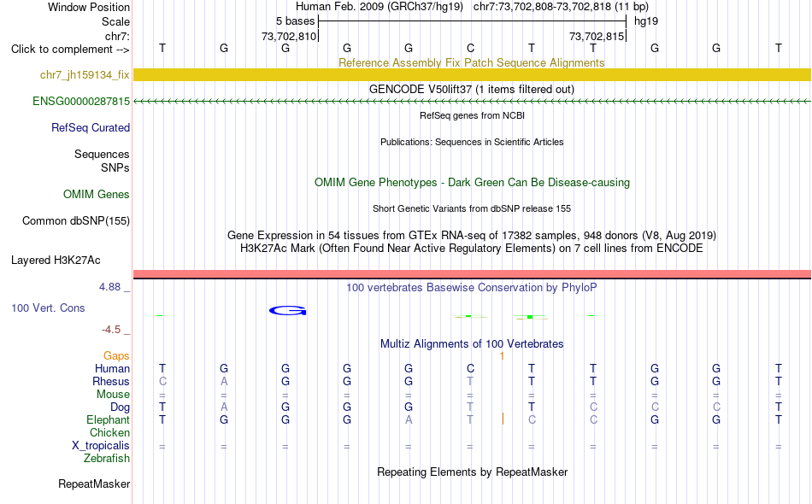The width and height of the screenshot is (812, 504).
Task: Click 'OMIM Gene Phenotypes' green title
Action: (x=376, y=182)
